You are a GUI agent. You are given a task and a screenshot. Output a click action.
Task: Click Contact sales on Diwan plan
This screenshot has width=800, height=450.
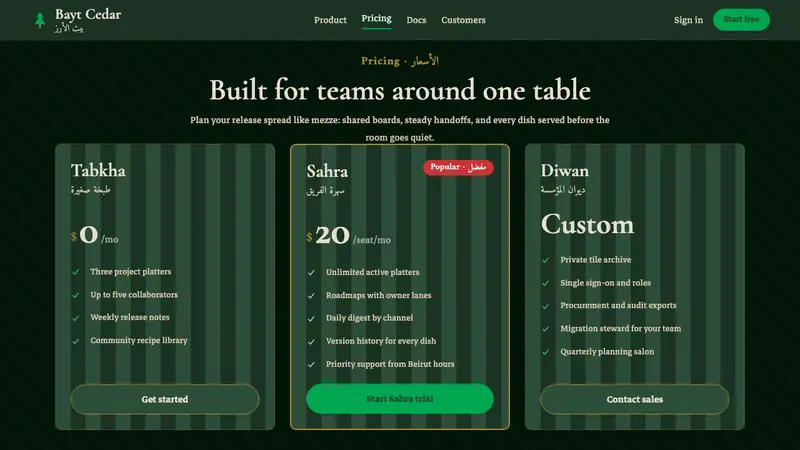635,399
